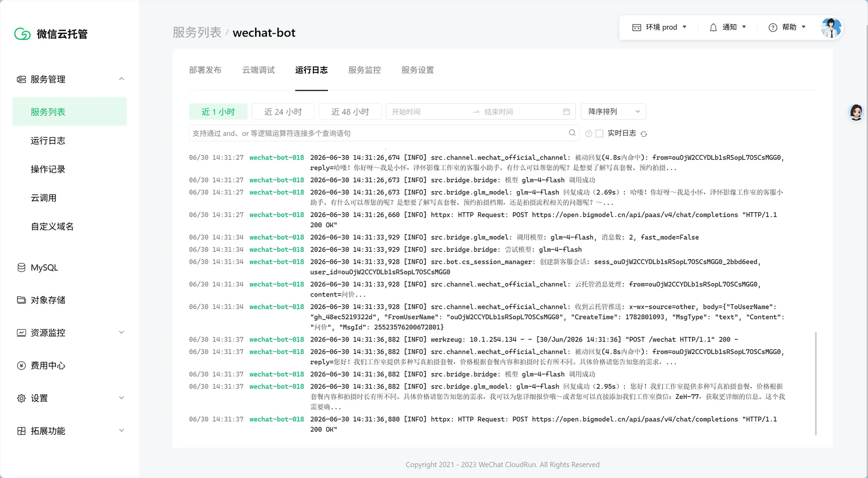
Task: Click the 结束时间 end date field
Action: 521,112
